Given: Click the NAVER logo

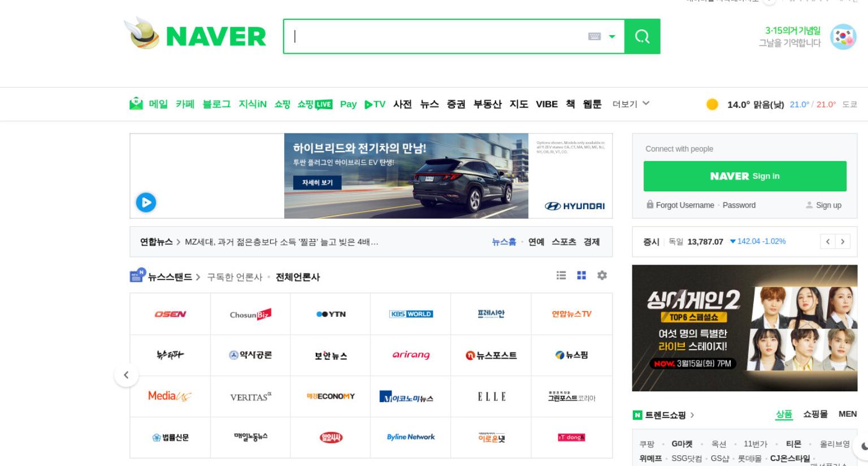Looking at the screenshot, I should pos(216,37).
